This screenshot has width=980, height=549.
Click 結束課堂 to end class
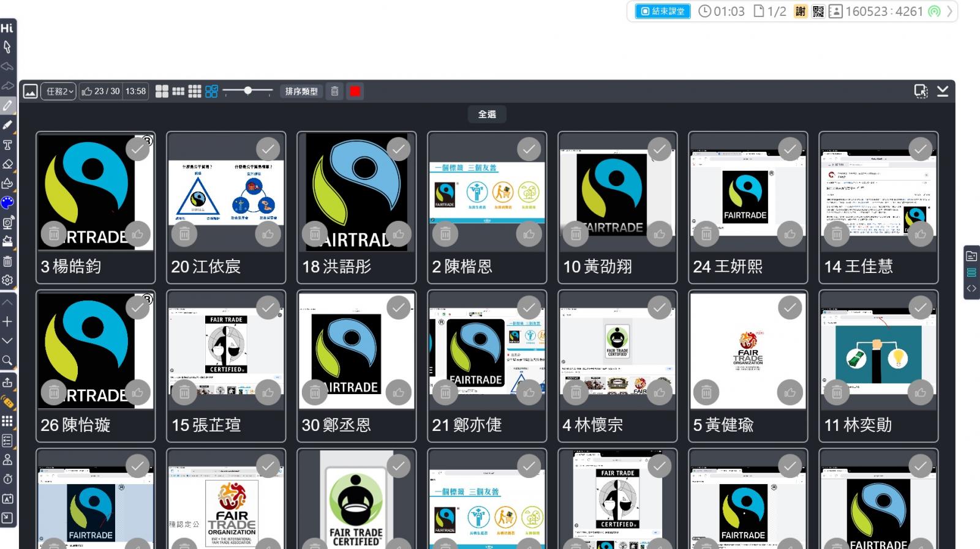click(663, 11)
